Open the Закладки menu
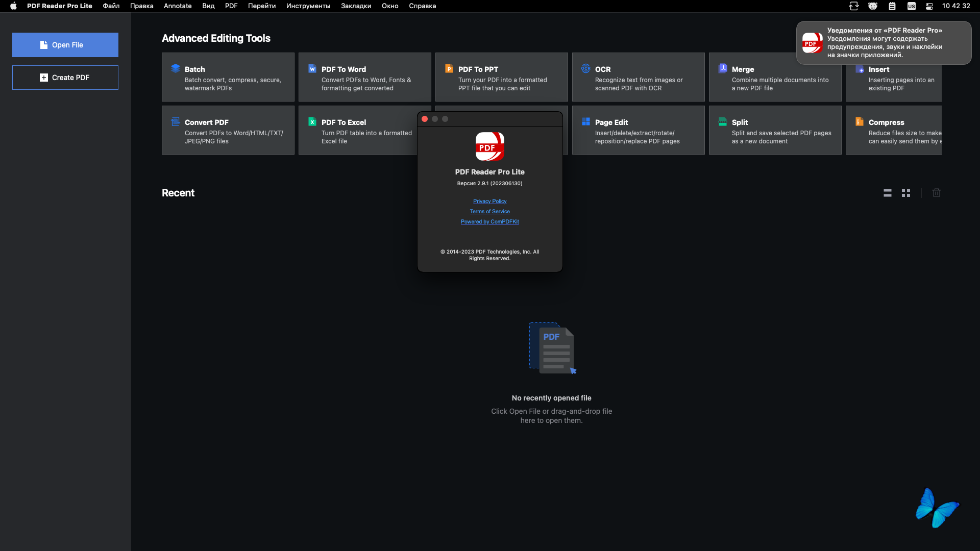Screen dimensions: 980x551 click(356, 6)
